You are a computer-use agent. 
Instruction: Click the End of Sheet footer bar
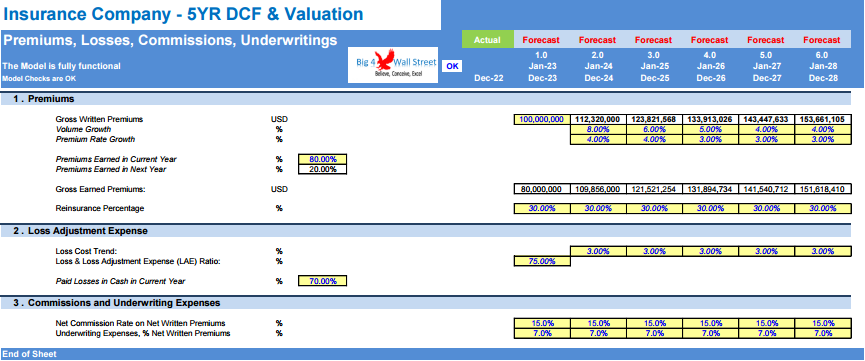click(x=432, y=354)
